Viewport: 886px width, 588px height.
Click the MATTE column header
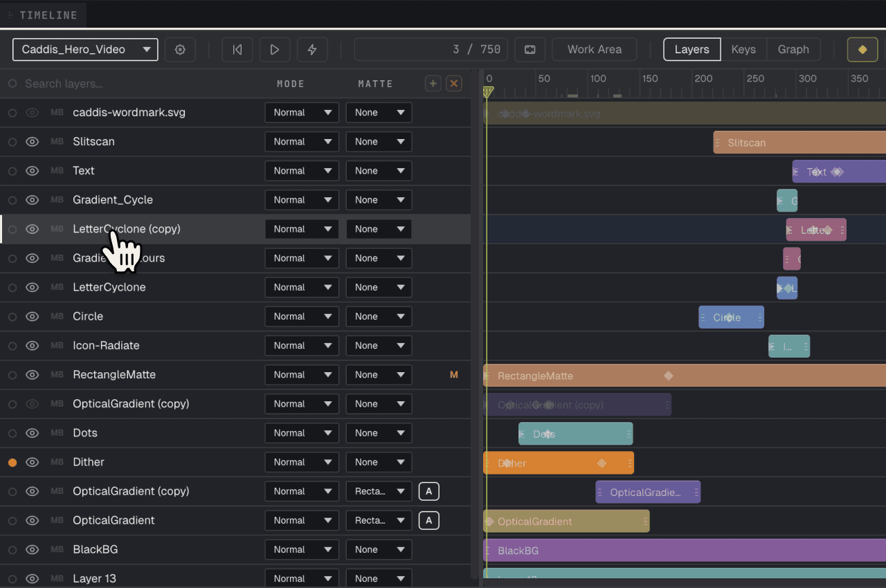(375, 84)
